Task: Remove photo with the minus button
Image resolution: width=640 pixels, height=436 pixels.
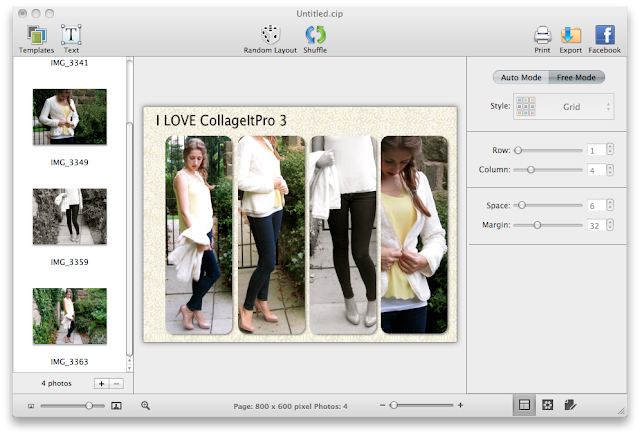Action: [x=116, y=383]
